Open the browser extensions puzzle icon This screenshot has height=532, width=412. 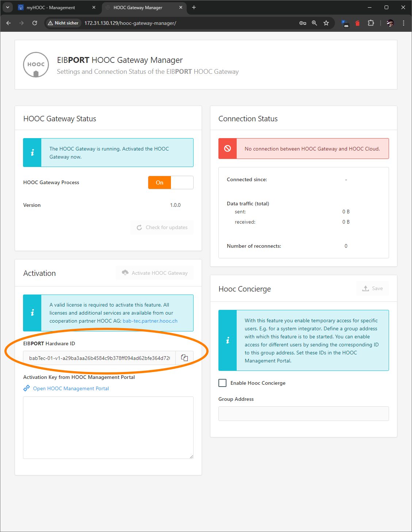tap(371, 23)
